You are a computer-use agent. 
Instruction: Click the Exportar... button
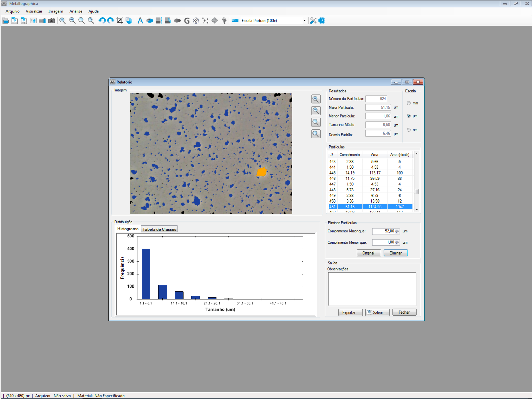click(350, 312)
